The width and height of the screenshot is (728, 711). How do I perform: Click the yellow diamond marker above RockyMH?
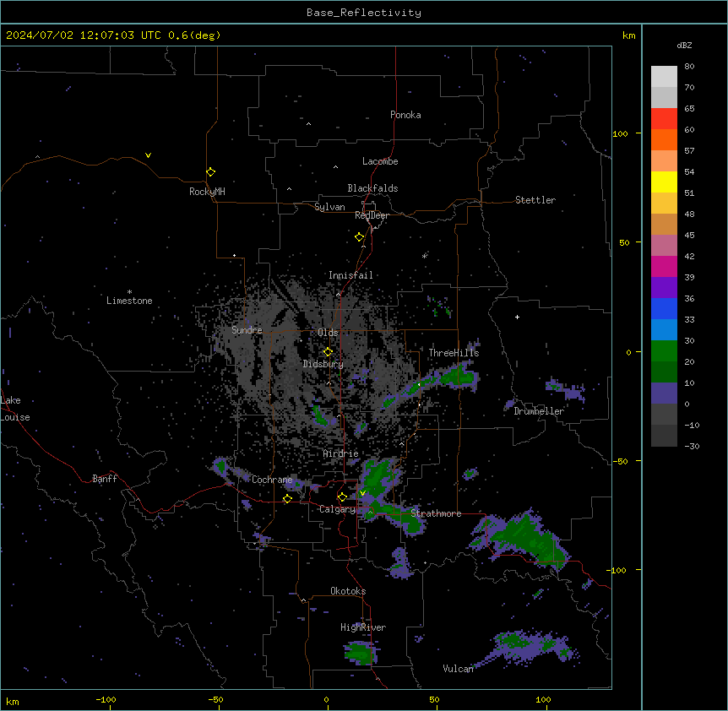211,172
